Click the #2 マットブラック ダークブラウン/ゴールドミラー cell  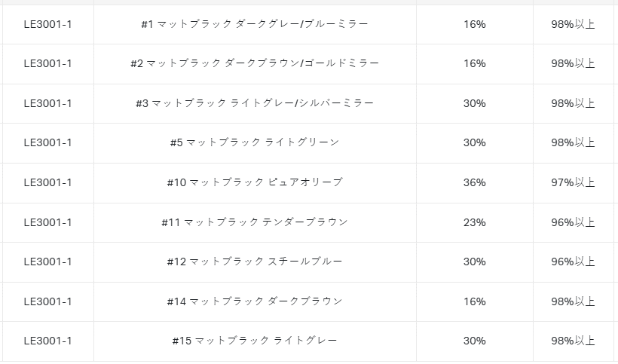[255, 64]
